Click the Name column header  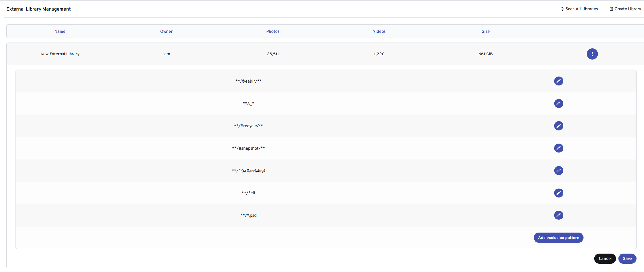60,31
